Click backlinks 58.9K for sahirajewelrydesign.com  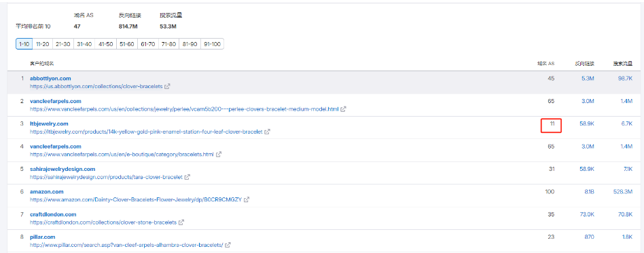(x=586, y=169)
